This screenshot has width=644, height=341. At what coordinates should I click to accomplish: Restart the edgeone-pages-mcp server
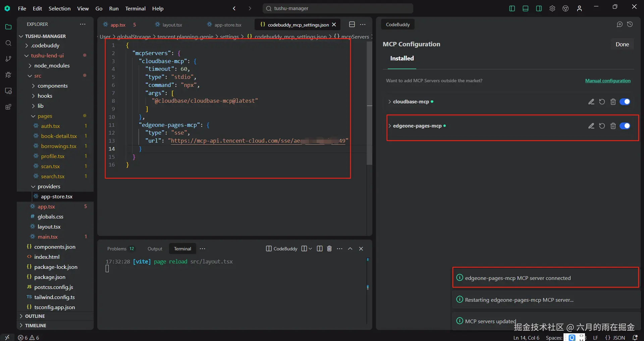tap(602, 126)
